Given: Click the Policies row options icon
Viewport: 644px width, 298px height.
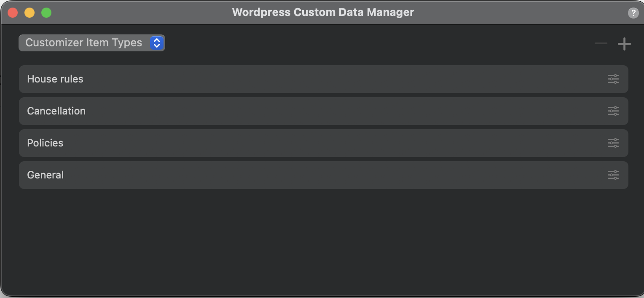Looking at the screenshot, I should click(613, 143).
